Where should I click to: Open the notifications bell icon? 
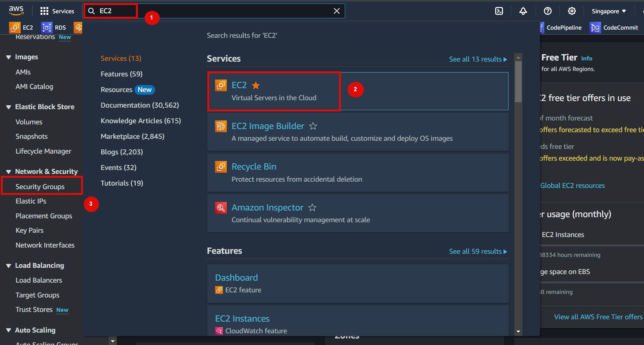tap(523, 11)
